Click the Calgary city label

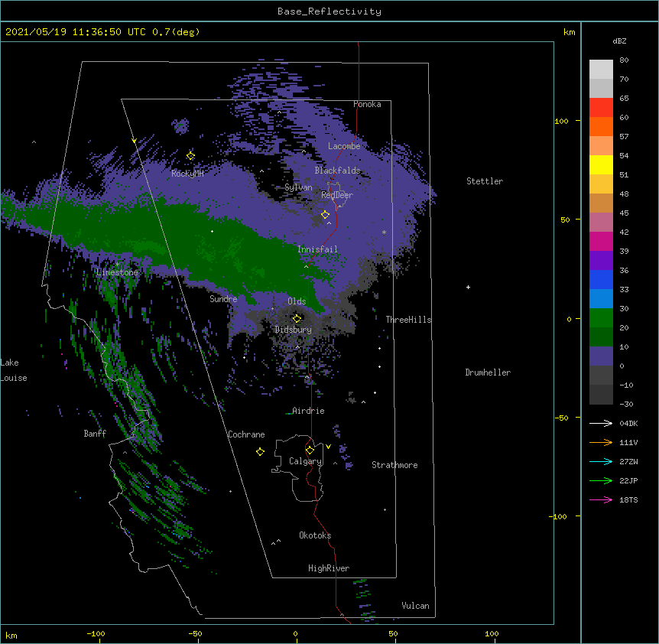(x=305, y=461)
